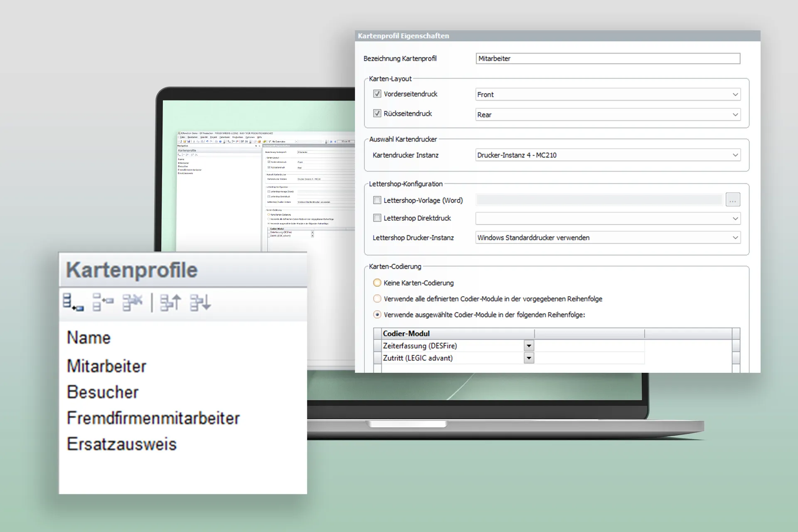Select the Keine Karten-Codierung radio button
Screen dimensions: 798x532
(377, 283)
